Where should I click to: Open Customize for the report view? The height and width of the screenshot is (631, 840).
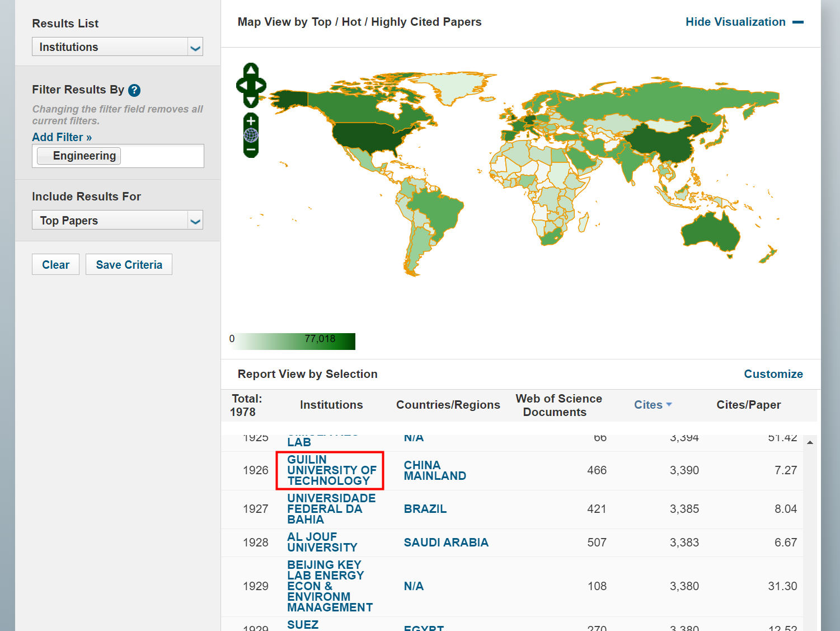(773, 374)
